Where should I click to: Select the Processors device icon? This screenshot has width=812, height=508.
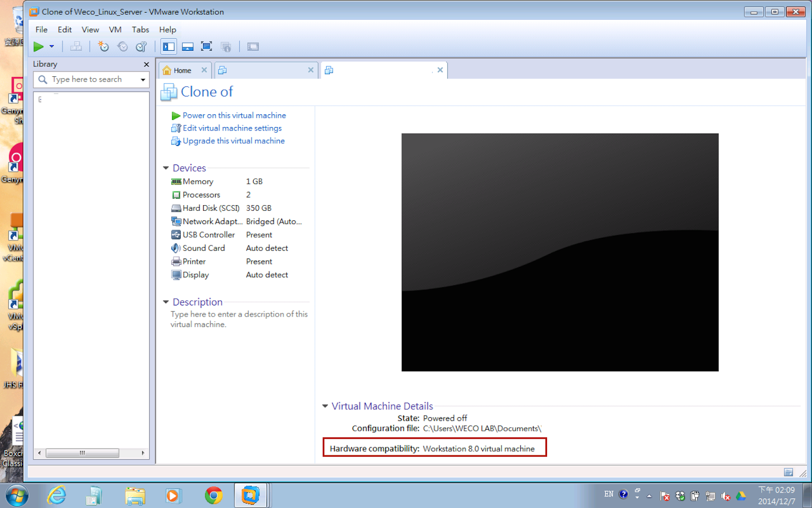(176, 195)
